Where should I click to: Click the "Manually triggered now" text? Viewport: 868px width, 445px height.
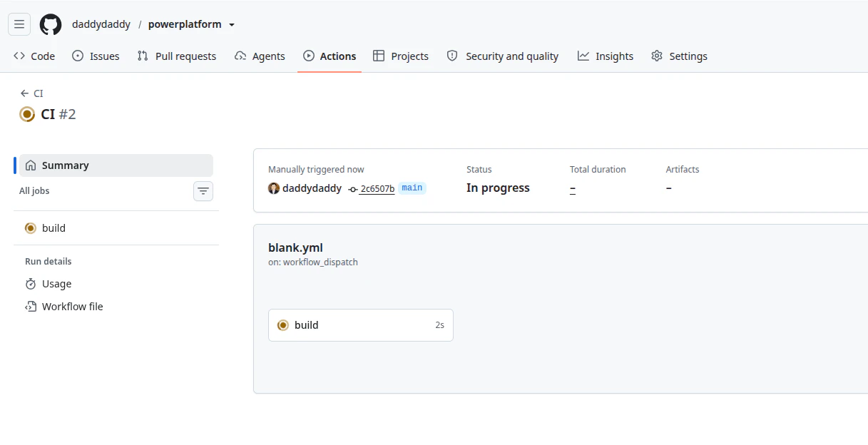(316, 170)
